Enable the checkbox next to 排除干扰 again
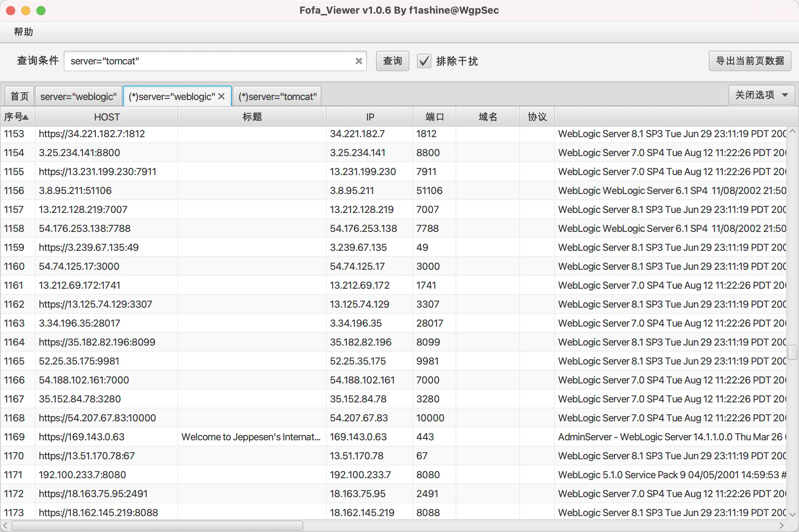The height and width of the screenshot is (532, 799). (424, 61)
